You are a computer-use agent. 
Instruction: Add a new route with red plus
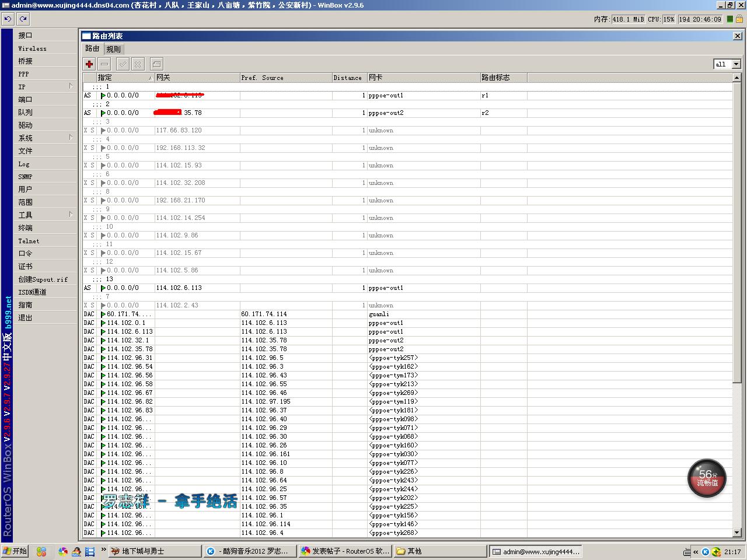click(x=89, y=64)
